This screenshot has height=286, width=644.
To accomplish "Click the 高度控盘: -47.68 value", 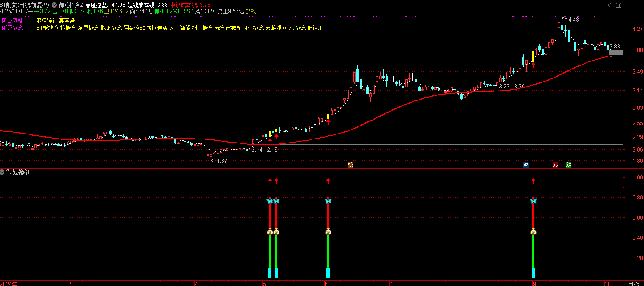I will pos(105,5).
